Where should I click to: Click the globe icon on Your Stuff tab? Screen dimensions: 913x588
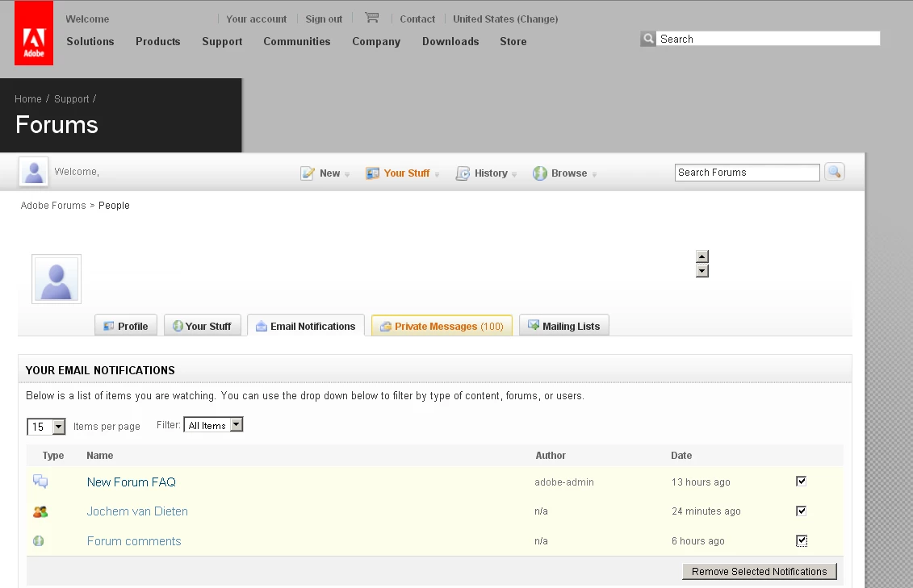click(178, 327)
